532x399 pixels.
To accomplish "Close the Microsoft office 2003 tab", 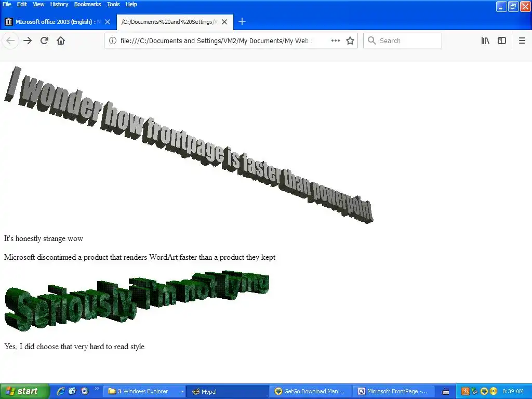I will (108, 22).
